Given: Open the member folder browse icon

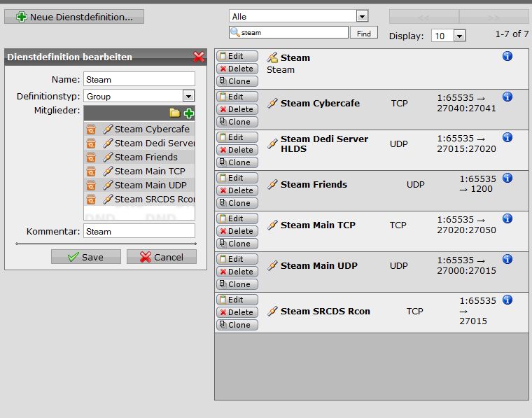Looking at the screenshot, I should tap(175, 113).
